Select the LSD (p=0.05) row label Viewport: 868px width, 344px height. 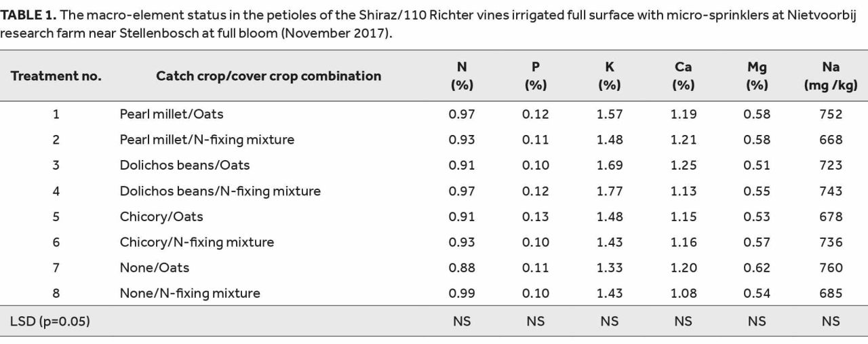(50, 321)
